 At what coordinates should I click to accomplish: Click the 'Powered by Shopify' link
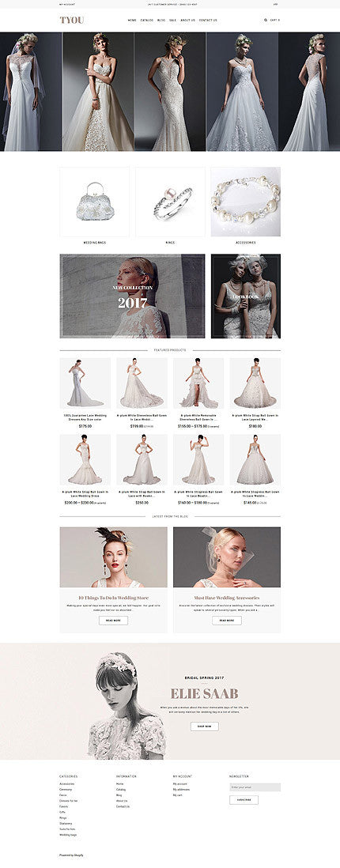pos(71,855)
